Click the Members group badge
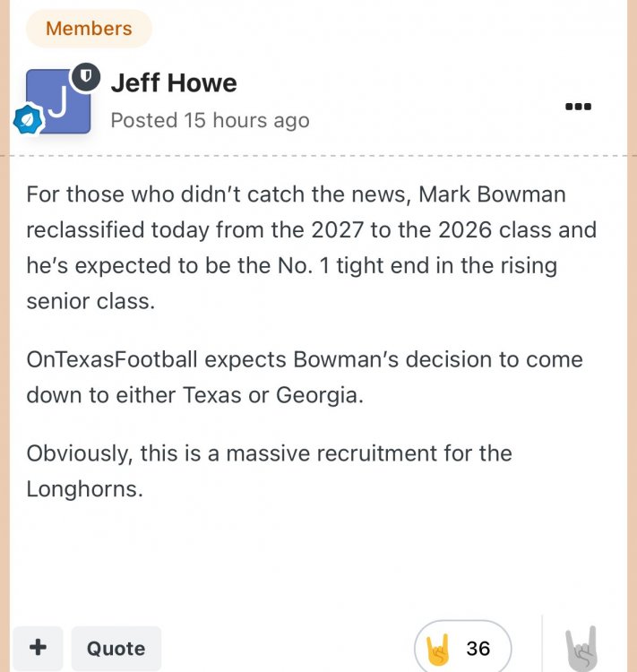 88,29
